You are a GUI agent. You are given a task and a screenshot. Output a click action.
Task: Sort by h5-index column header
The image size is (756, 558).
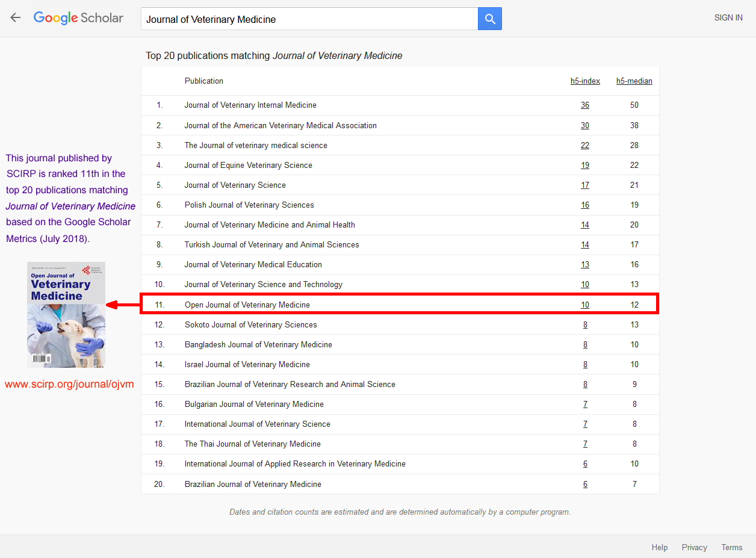pos(585,81)
